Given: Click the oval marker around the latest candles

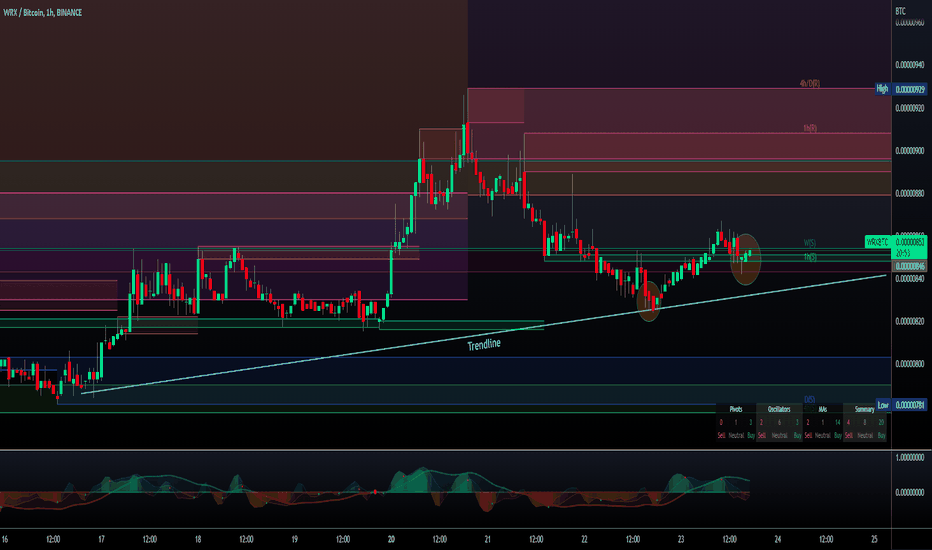Looking at the screenshot, I should (x=745, y=259).
